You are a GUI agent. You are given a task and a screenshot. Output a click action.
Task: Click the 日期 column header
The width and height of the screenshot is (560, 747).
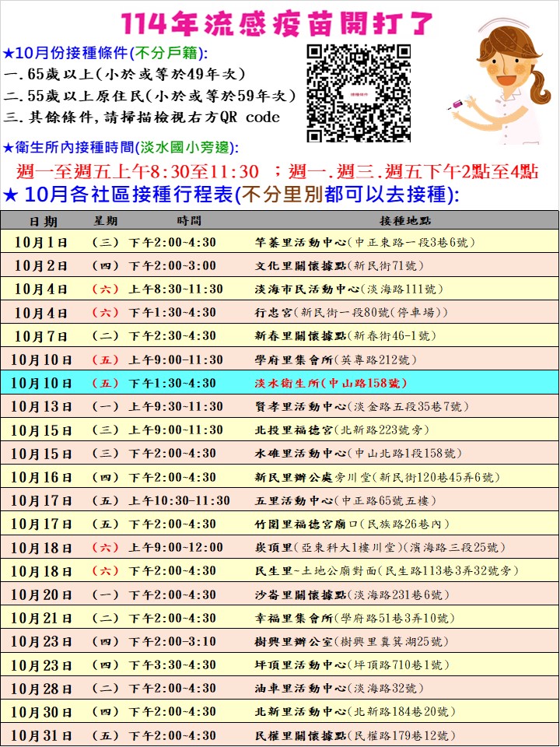44,221
